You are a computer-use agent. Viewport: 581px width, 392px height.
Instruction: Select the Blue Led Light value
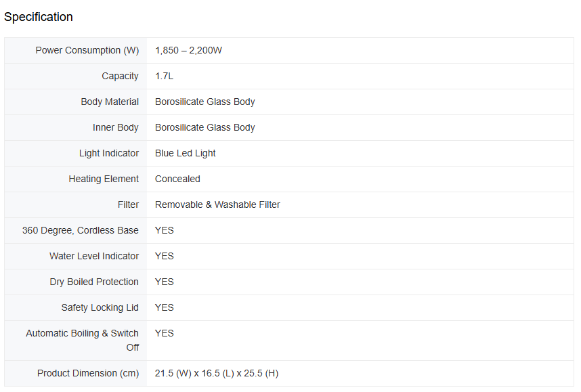[185, 153]
